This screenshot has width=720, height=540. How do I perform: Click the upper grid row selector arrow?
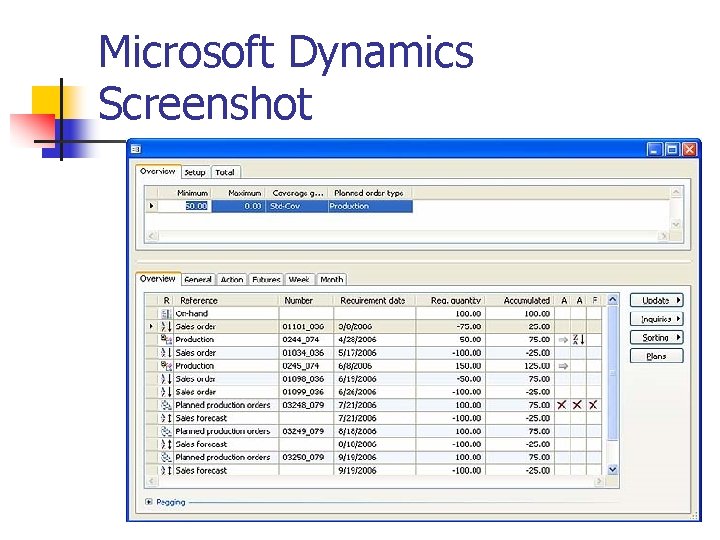coord(152,206)
